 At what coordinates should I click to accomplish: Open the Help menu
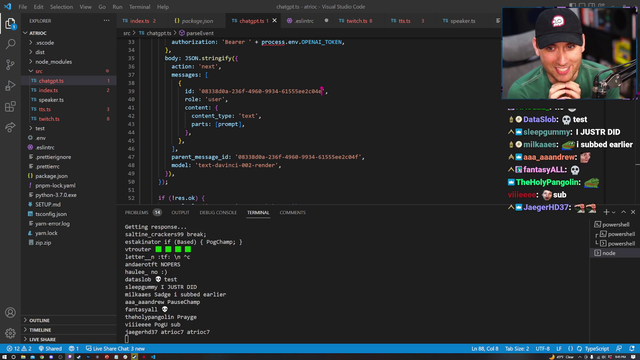click(x=163, y=7)
